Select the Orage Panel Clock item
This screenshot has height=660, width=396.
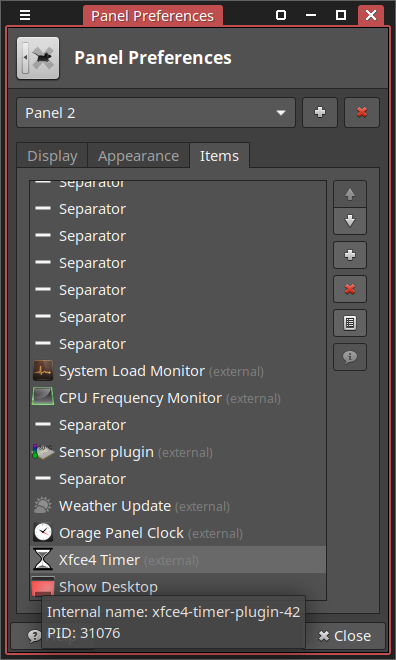tap(178, 533)
